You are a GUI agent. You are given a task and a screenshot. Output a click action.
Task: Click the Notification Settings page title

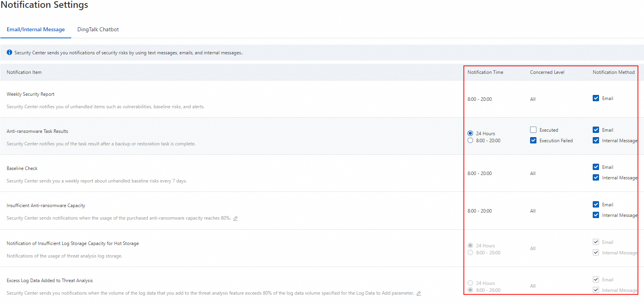point(44,5)
